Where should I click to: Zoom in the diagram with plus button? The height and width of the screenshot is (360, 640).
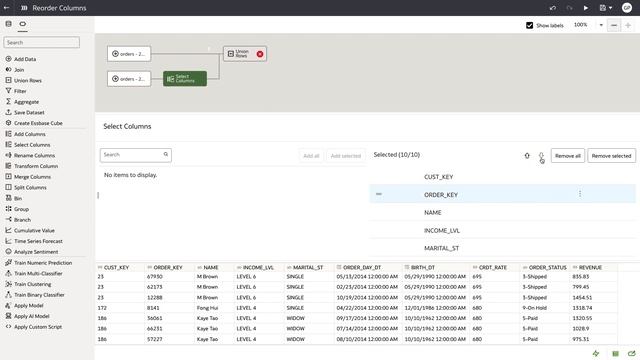tap(628, 25)
